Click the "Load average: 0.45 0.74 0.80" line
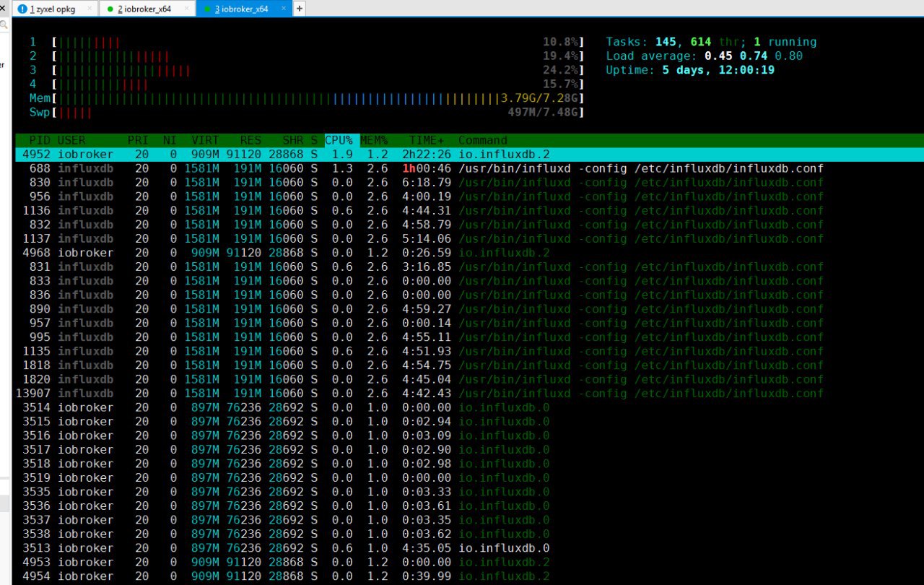The width and height of the screenshot is (924, 585). pos(704,56)
